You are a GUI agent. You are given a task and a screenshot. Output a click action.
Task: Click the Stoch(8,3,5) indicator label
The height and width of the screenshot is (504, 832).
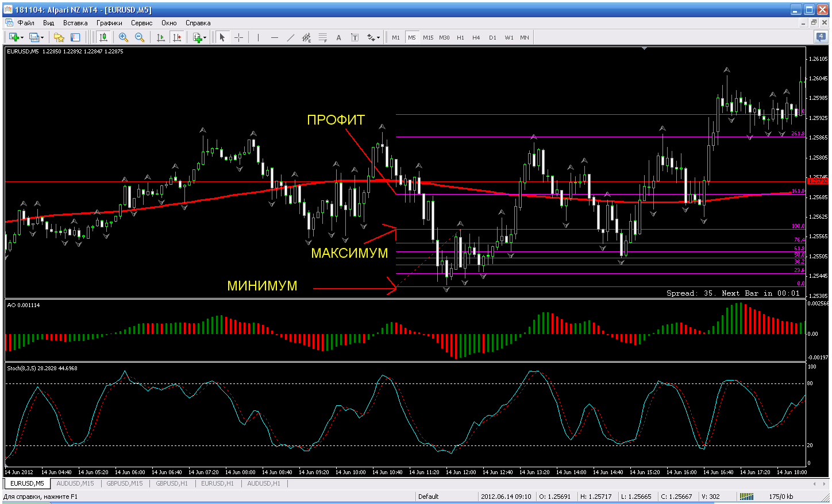tap(42, 368)
